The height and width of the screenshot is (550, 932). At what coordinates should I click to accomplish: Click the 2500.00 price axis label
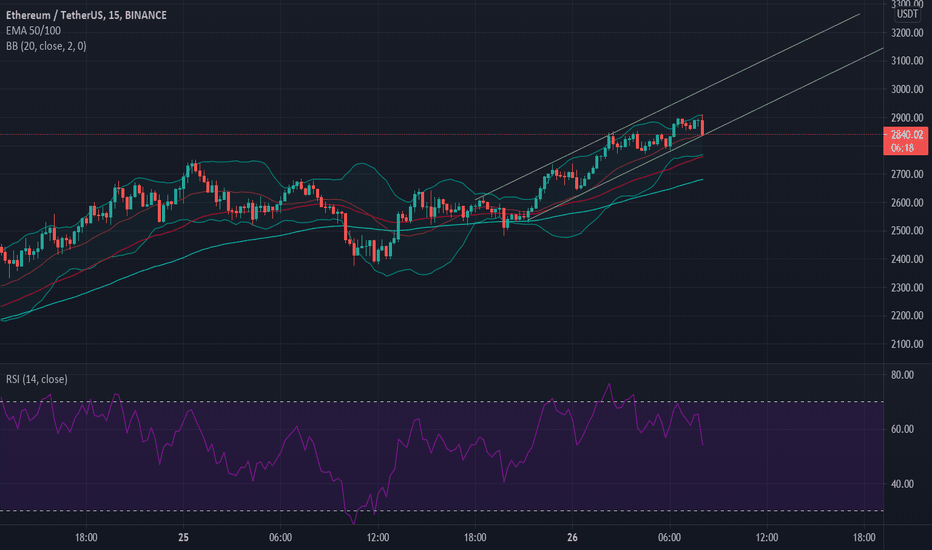(907, 231)
